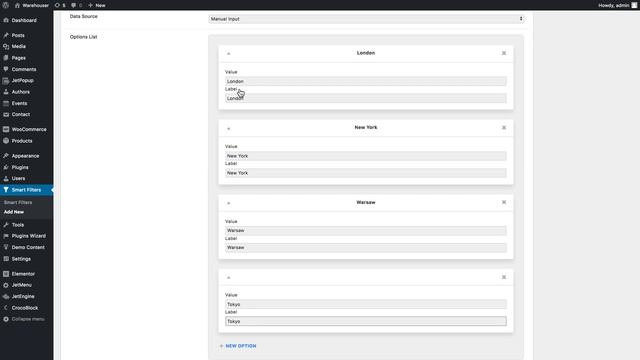Collapse the New York option card
This screenshot has width=640, height=360.
229,128
